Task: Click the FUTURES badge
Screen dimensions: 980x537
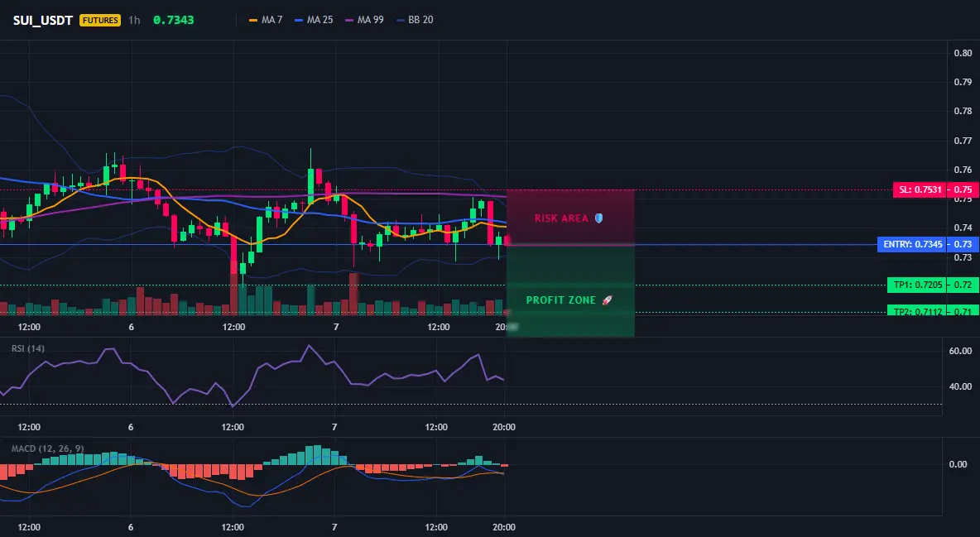Action: pos(100,20)
